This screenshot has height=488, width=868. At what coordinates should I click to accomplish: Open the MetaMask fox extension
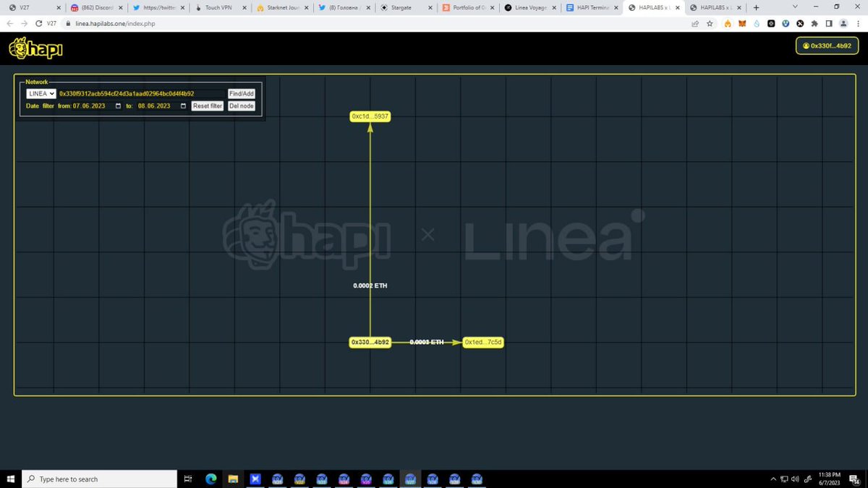[741, 23]
